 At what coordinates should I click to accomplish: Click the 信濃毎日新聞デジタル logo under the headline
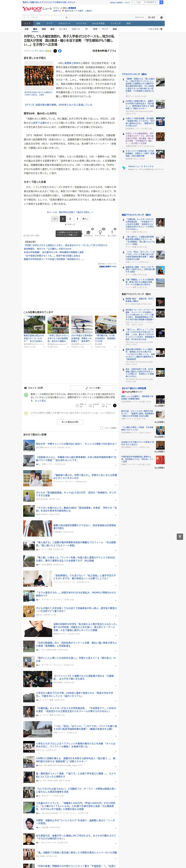[104, 51]
